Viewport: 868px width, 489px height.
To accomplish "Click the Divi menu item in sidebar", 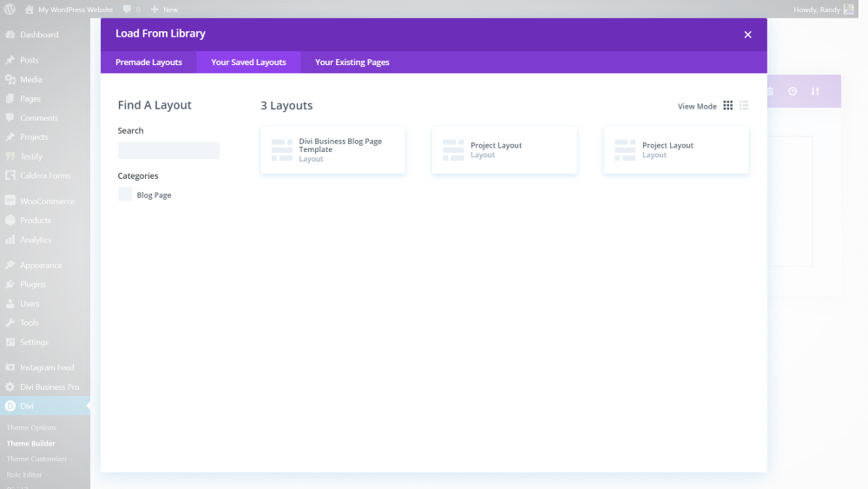I will (x=45, y=406).
